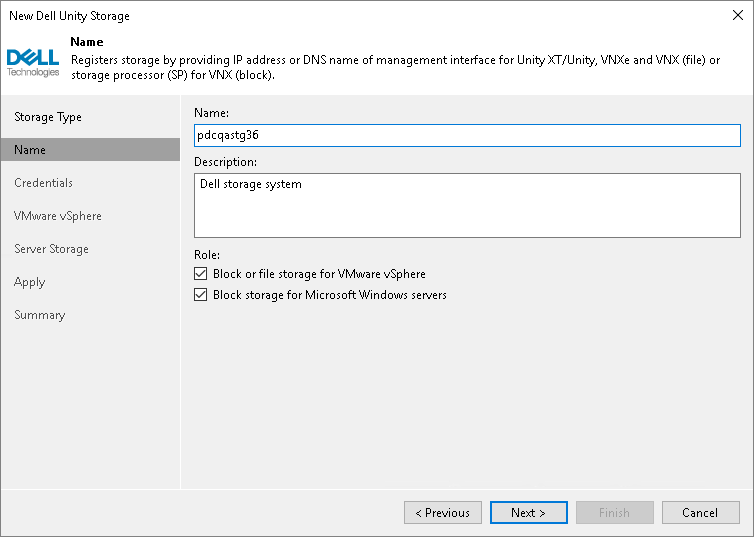Screen dimensions: 754x537
Task: Click inside the Description text box
Action: pos(467,205)
